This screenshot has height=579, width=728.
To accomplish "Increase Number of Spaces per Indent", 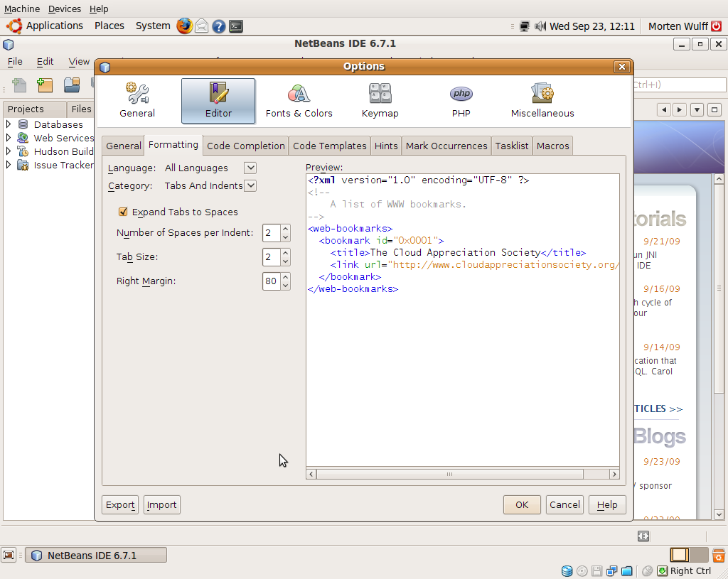I will tap(286, 228).
